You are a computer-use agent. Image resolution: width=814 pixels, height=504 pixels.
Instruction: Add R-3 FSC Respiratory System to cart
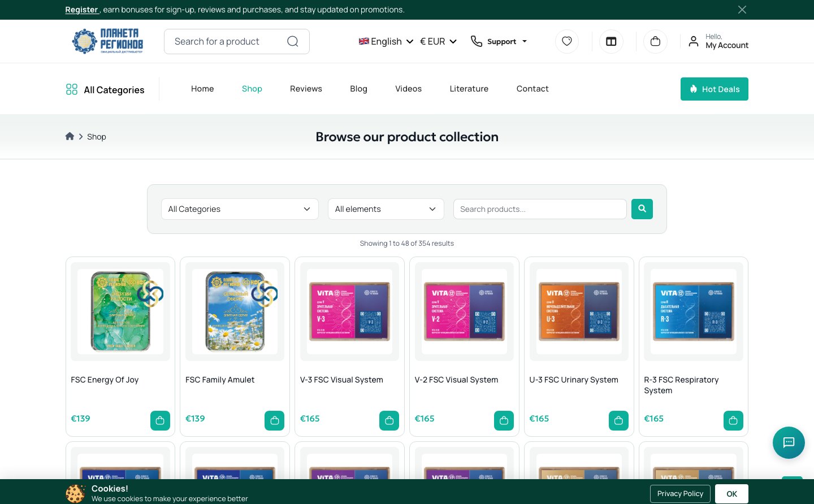point(733,420)
